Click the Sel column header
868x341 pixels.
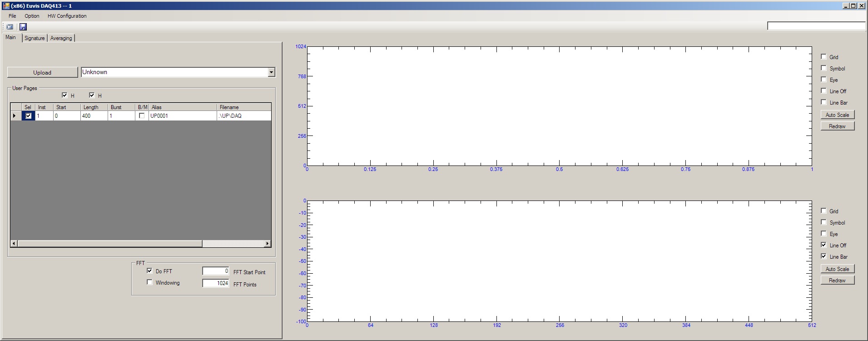click(x=28, y=107)
